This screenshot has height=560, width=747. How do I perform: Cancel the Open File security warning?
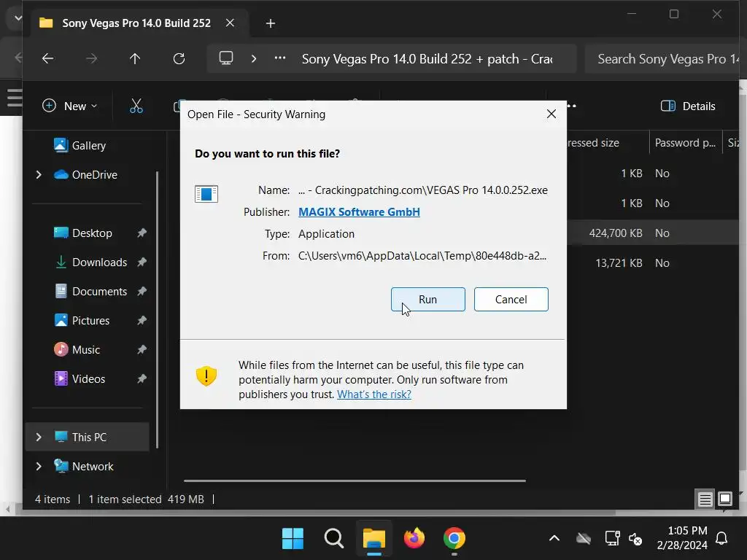click(x=511, y=299)
